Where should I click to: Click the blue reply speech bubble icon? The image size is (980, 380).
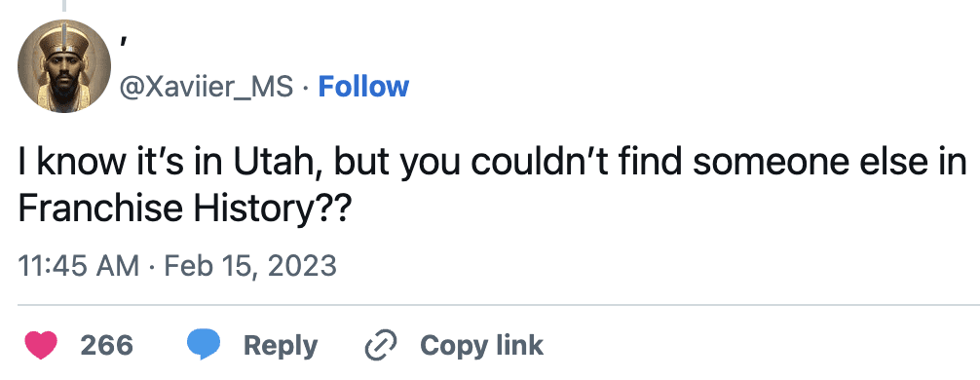pos(204,345)
